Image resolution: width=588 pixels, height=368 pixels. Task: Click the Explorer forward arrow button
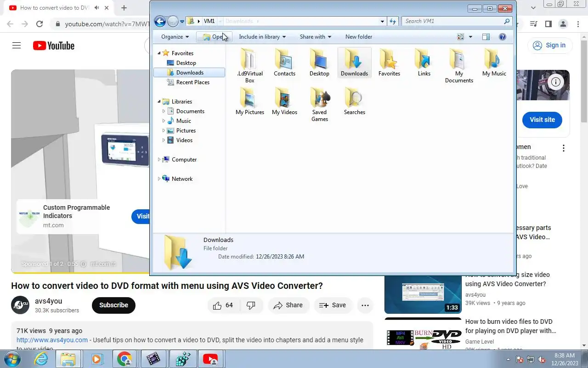pyautogui.click(x=173, y=21)
